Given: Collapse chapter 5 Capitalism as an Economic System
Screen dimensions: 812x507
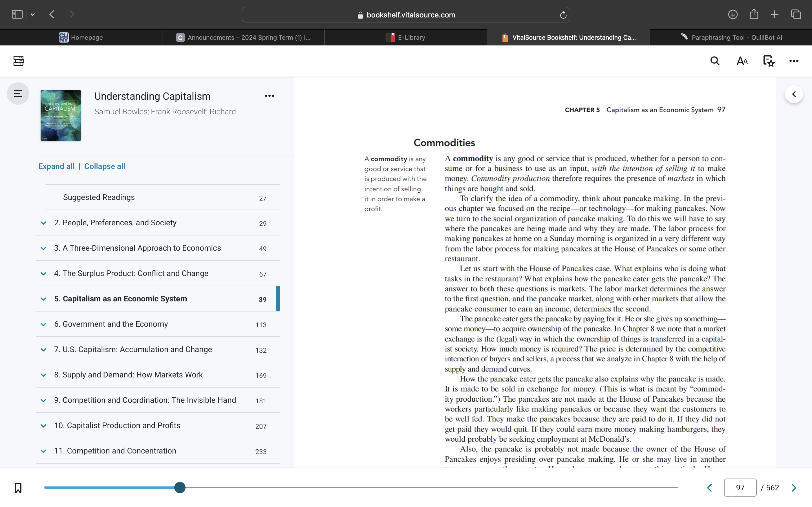Looking at the screenshot, I should [43, 299].
